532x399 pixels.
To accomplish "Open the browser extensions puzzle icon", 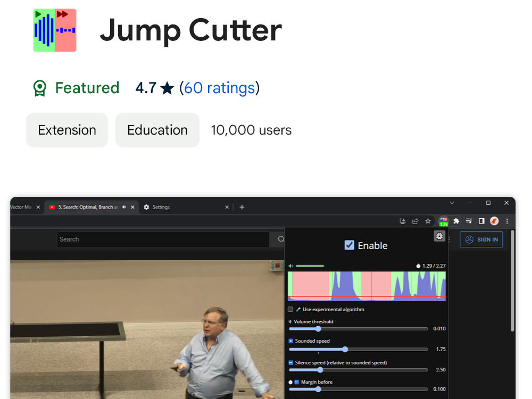I will 457,221.
